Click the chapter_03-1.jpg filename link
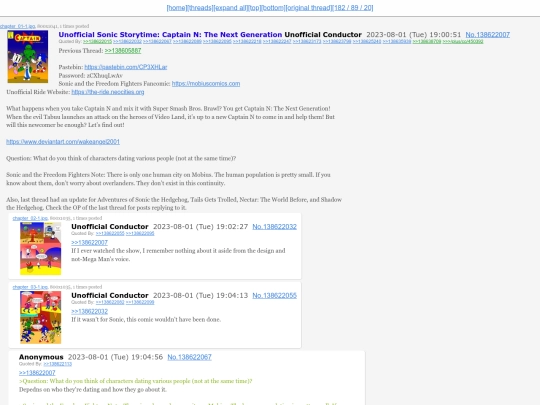540x405 pixels. pos(30,287)
